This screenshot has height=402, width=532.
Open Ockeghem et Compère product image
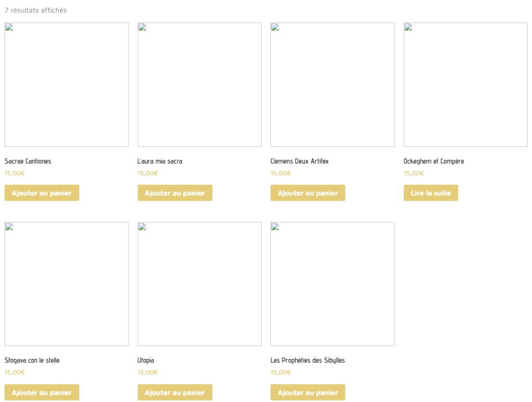[465, 85]
